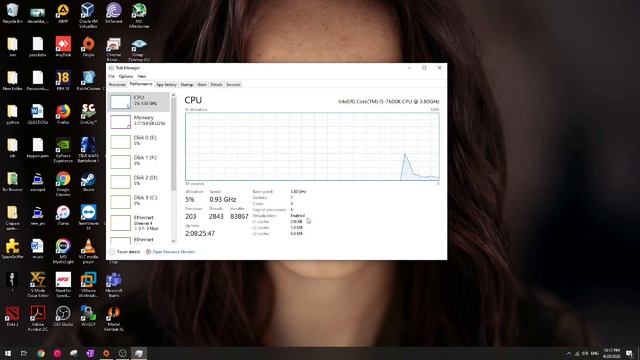
Task: Click the sidebar scrollbar up arrow
Action: coord(173,95)
